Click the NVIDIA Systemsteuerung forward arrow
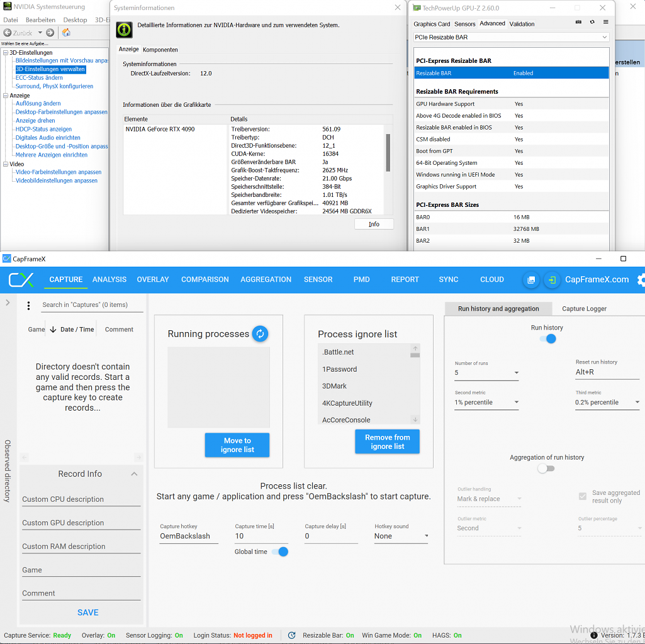 point(50,33)
